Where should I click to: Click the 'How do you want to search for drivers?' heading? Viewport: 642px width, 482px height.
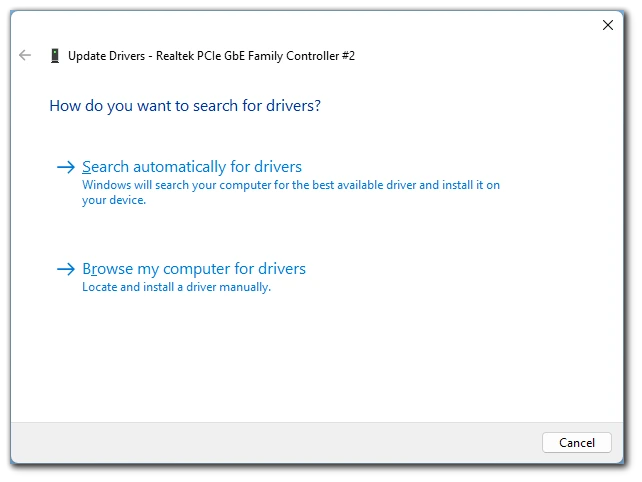[x=185, y=106]
